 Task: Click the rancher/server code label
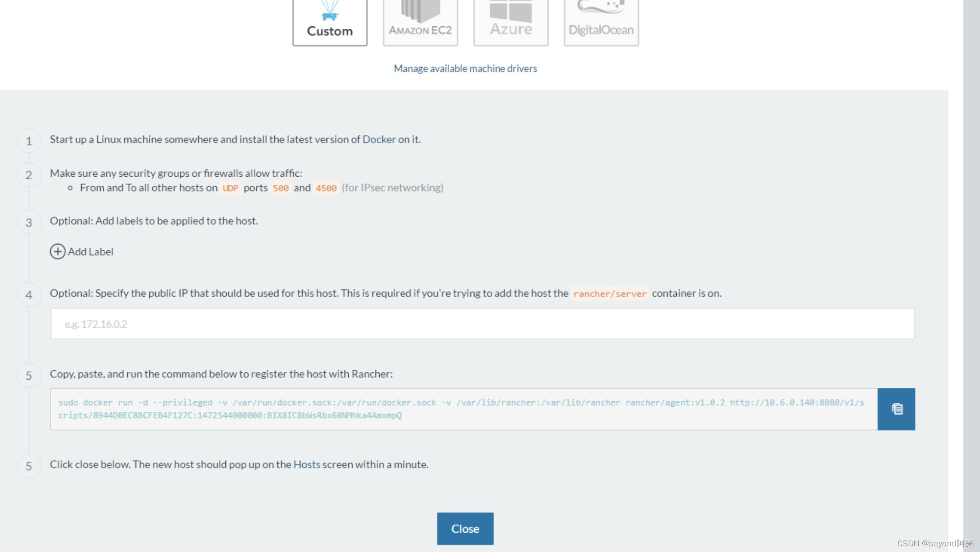(x=610, y=293)
